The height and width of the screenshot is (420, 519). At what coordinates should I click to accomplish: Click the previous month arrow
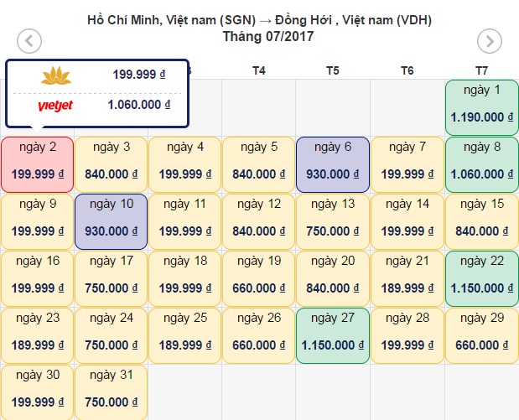tap(29, 40)
